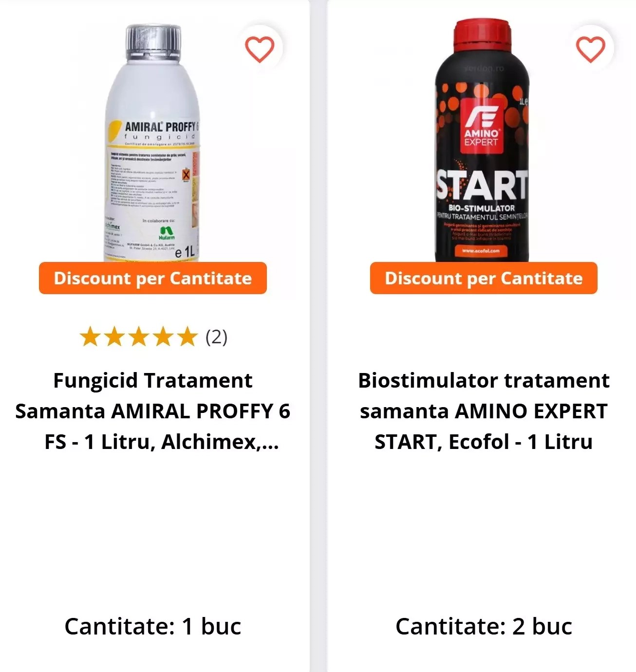Click Discount per Cantitate badge on biostimulator
This screenshot has height=672, width=636.
[484, 278]
